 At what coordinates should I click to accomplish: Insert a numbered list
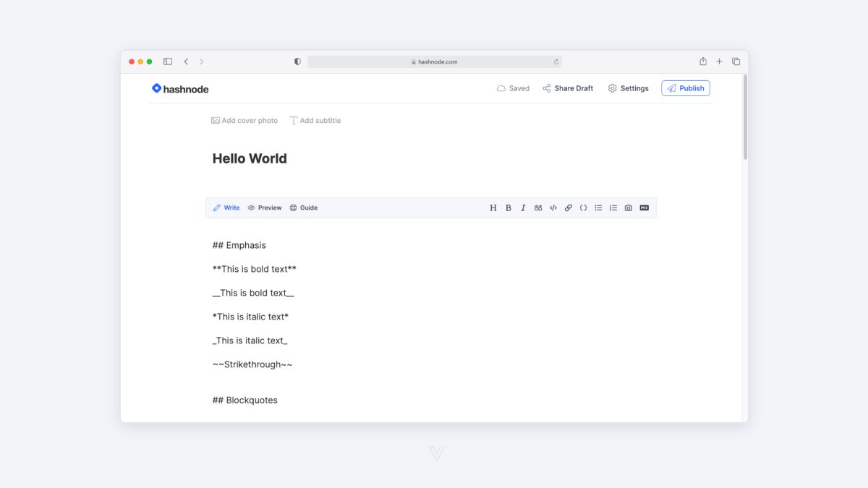point(613,207)
